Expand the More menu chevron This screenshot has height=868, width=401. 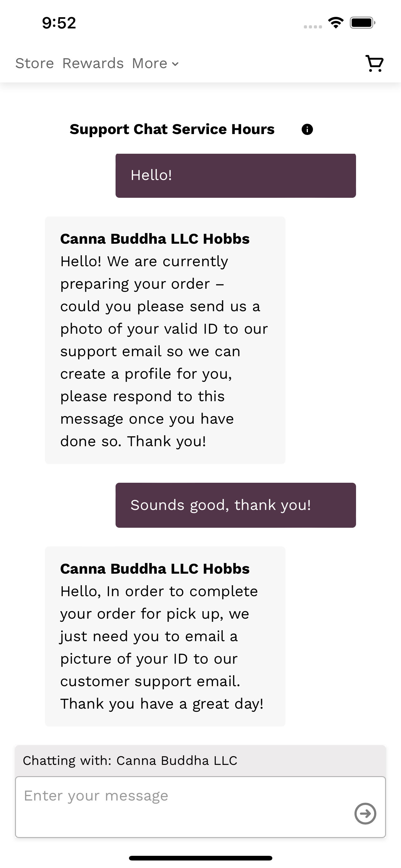175,64
